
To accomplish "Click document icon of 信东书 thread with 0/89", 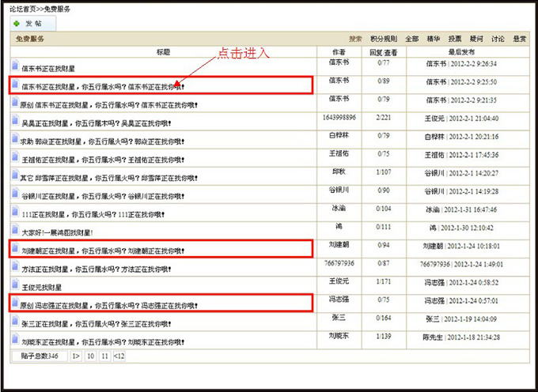I will click(15, 83).
